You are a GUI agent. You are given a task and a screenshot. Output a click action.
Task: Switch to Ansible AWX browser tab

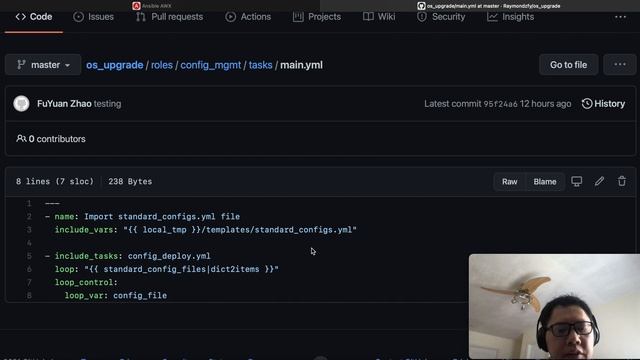[152, 6]
